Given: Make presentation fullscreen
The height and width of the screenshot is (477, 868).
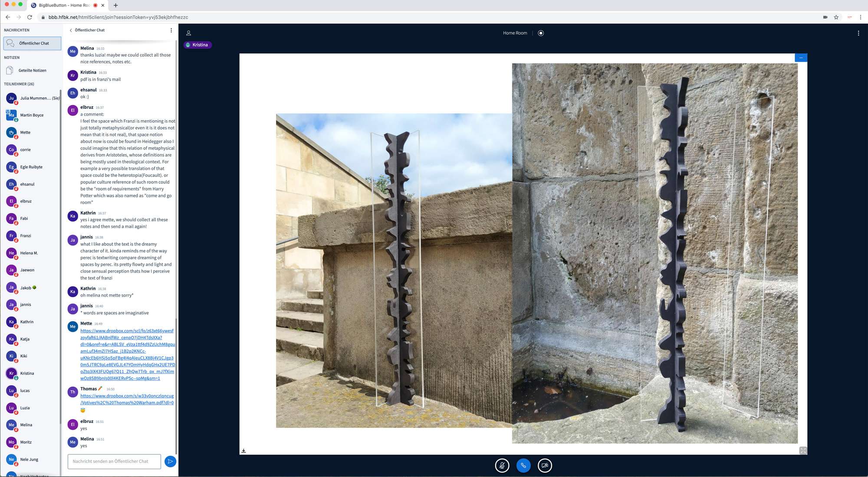Looking at the screenshot, I should click(803, 451).
